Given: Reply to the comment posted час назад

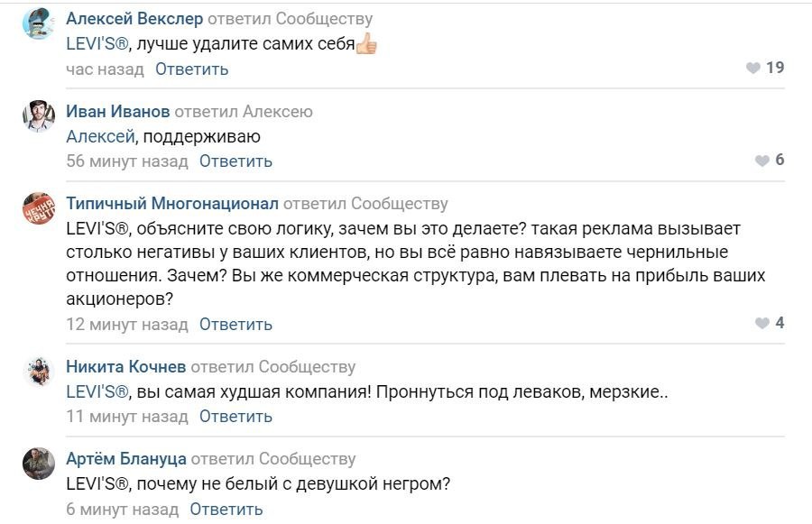Looking at the screenshot, I should 192,69.
